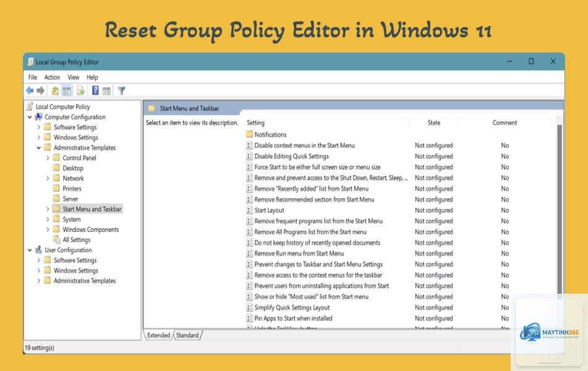The height and width of the screenshot is (371, 588).
Task: Click the Forward arrow toolbar icon
Action: pyautogui.click(x=40, y=91)
